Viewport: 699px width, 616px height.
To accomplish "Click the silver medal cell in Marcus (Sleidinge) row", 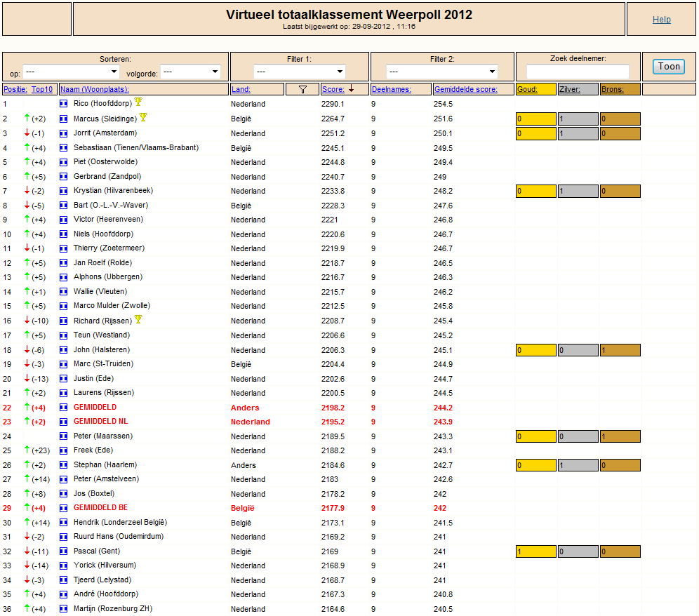I will tap(578, 119).
